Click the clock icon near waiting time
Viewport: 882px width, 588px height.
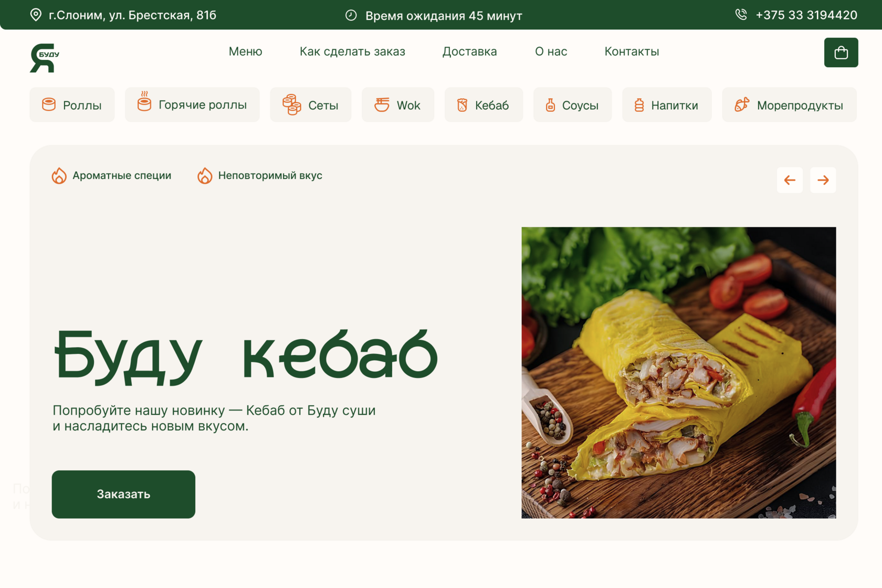(x=351, y=15)
